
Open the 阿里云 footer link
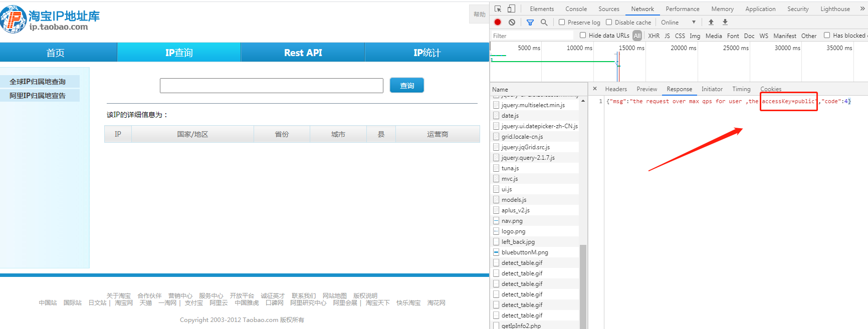[x=219, y=303]
